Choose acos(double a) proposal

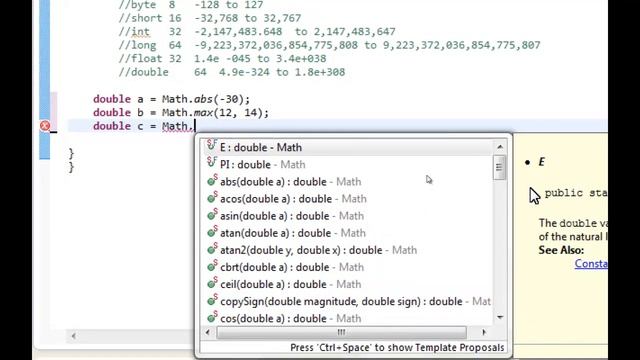[348, 199]
